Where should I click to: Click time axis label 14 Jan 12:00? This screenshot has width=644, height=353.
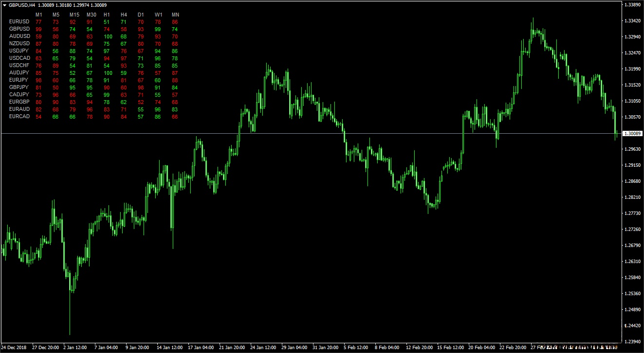click(170, 348)
